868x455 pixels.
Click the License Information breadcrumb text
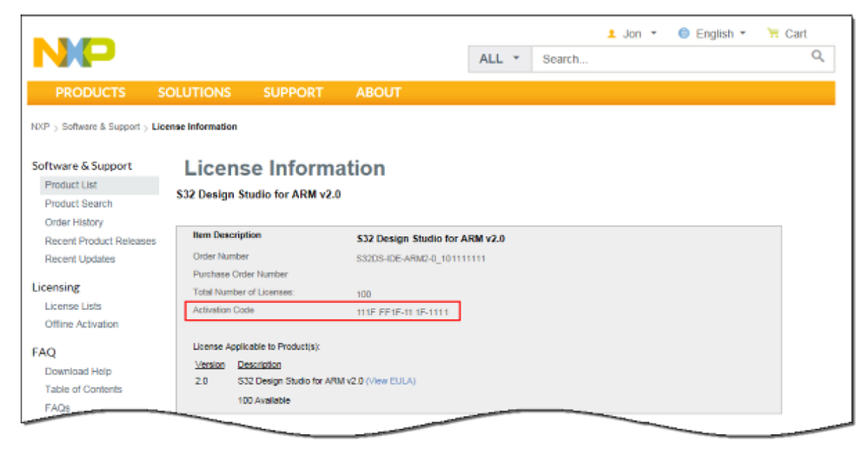click(195, 127)
